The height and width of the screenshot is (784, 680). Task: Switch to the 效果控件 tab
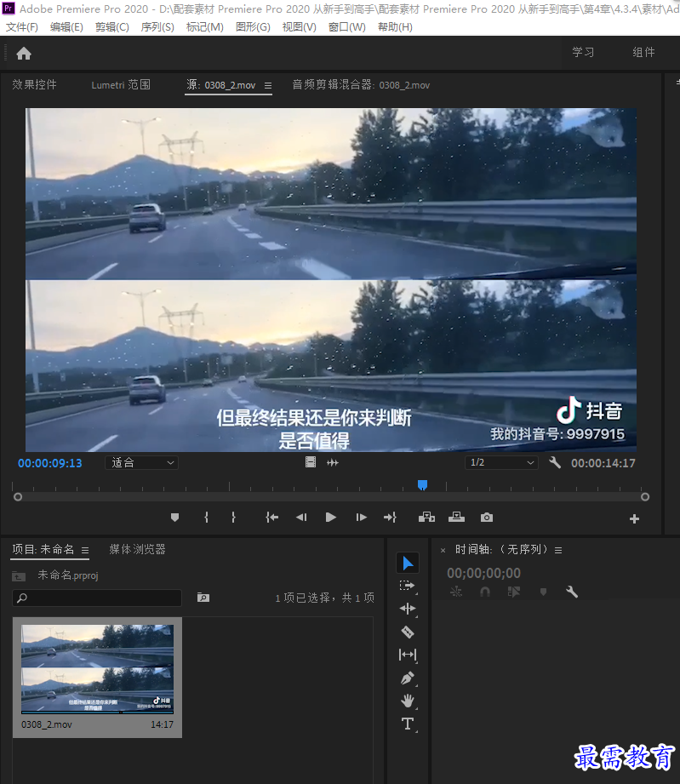pyautogui.click(x=35, y=84)
